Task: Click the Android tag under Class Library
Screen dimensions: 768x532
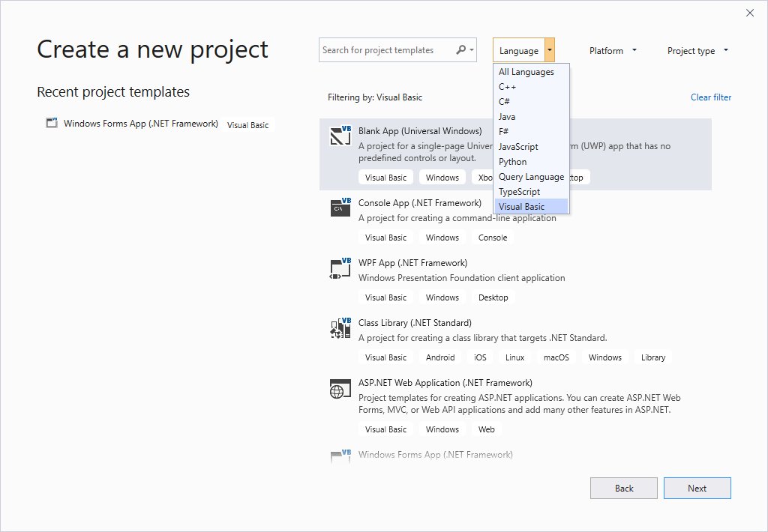Action: pyautogui.click(x=440, y=357)
